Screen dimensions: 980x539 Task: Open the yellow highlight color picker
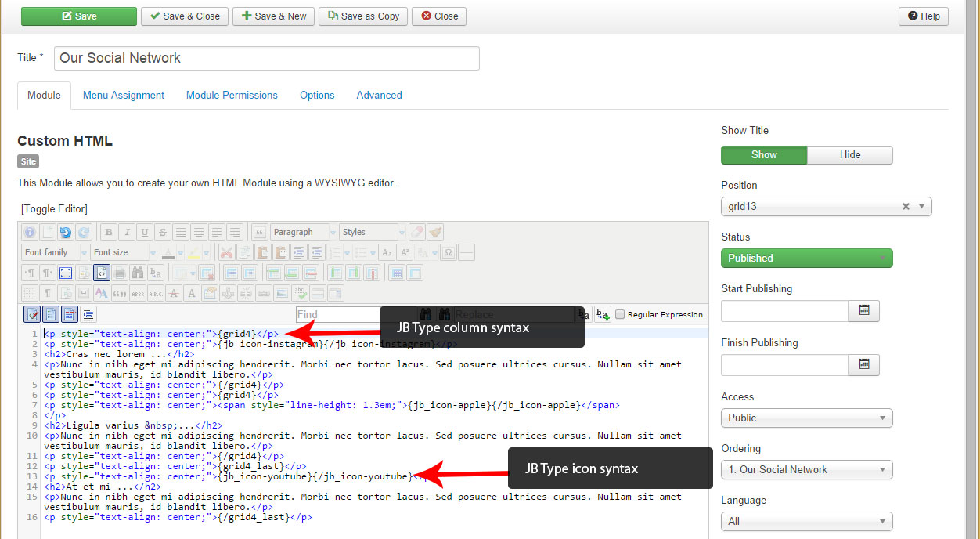tap(207, 252)
